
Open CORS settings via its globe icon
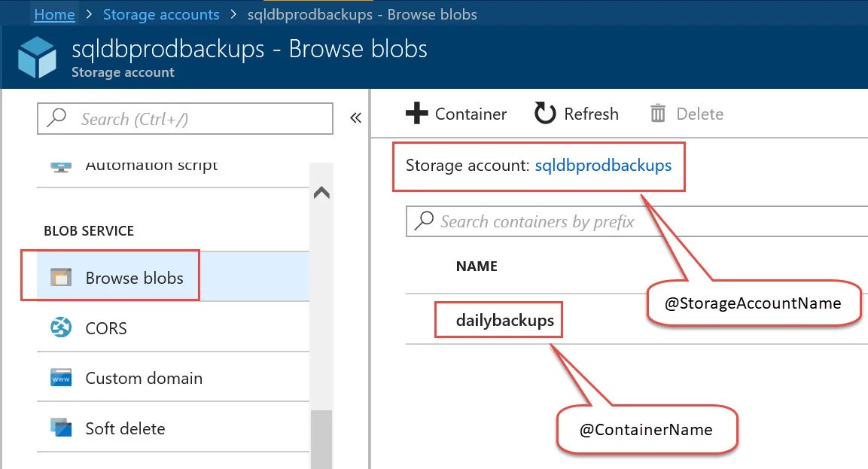click(61, 327)
